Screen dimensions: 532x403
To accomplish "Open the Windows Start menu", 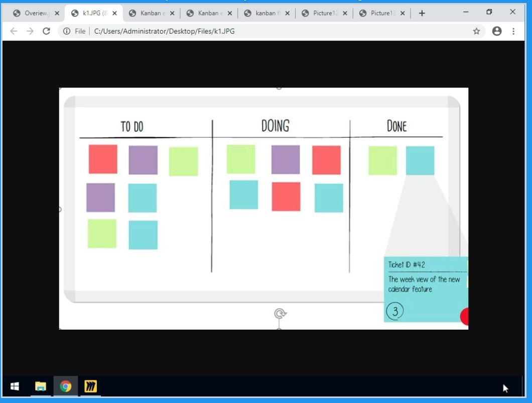I will [15, 386].
